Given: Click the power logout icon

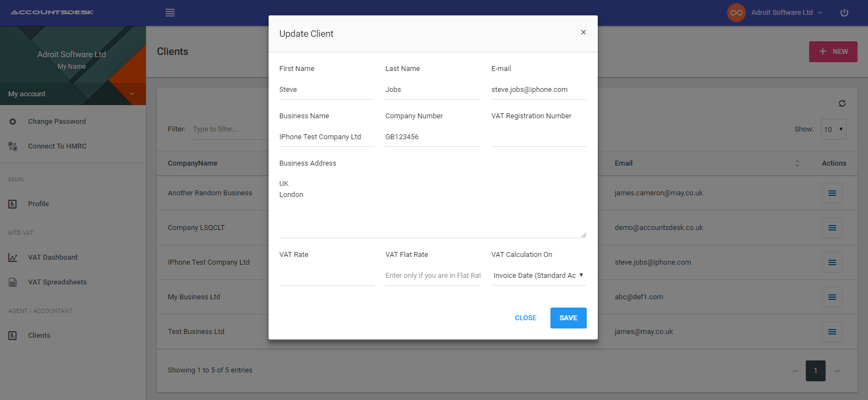Looking at the screenshot, I should [x=844, y=13].
